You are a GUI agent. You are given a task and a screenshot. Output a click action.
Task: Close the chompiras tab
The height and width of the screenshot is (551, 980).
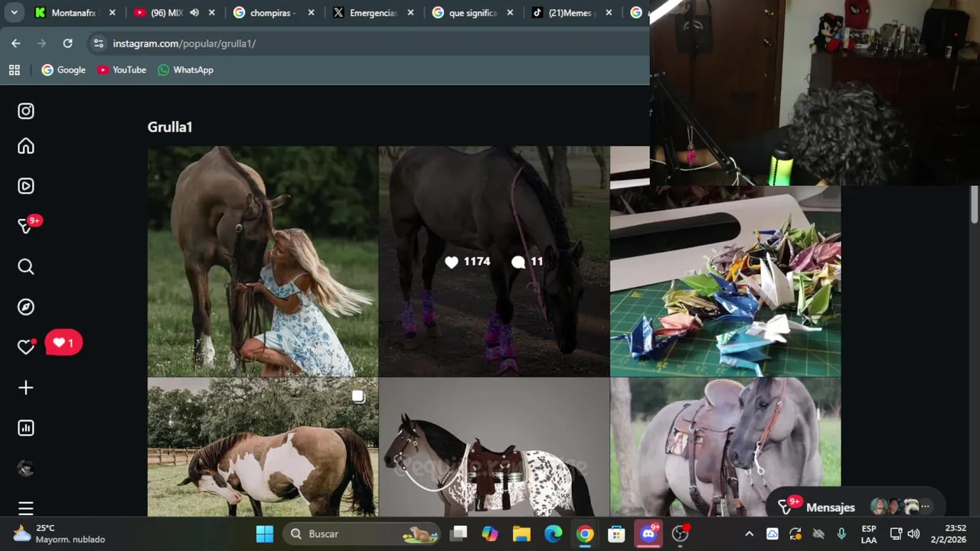[311, 12]
